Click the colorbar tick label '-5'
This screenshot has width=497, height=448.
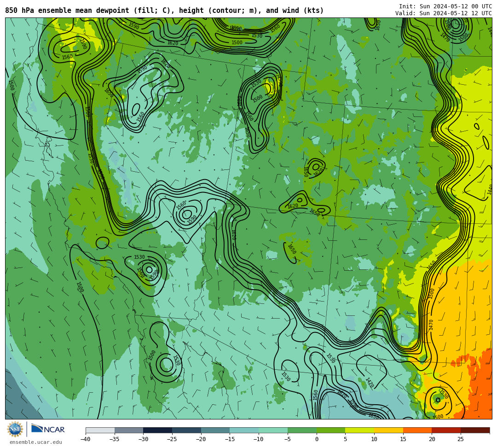tap(288, 439)
